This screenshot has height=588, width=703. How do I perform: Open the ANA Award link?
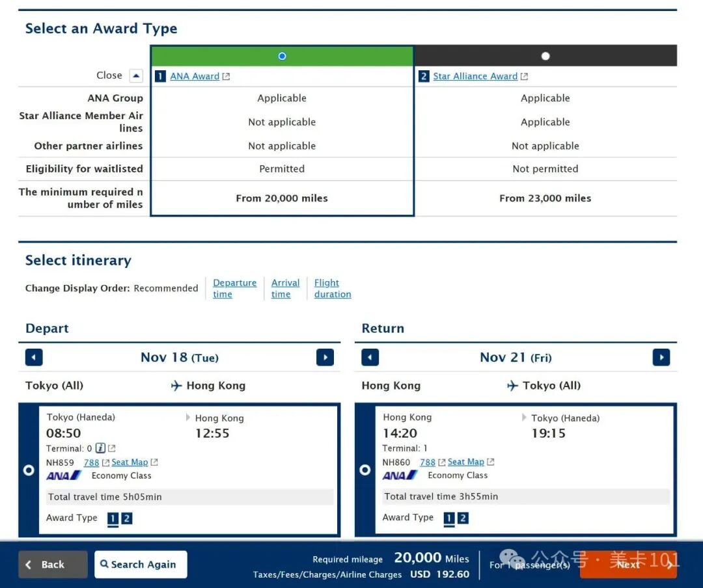point(195,76)
